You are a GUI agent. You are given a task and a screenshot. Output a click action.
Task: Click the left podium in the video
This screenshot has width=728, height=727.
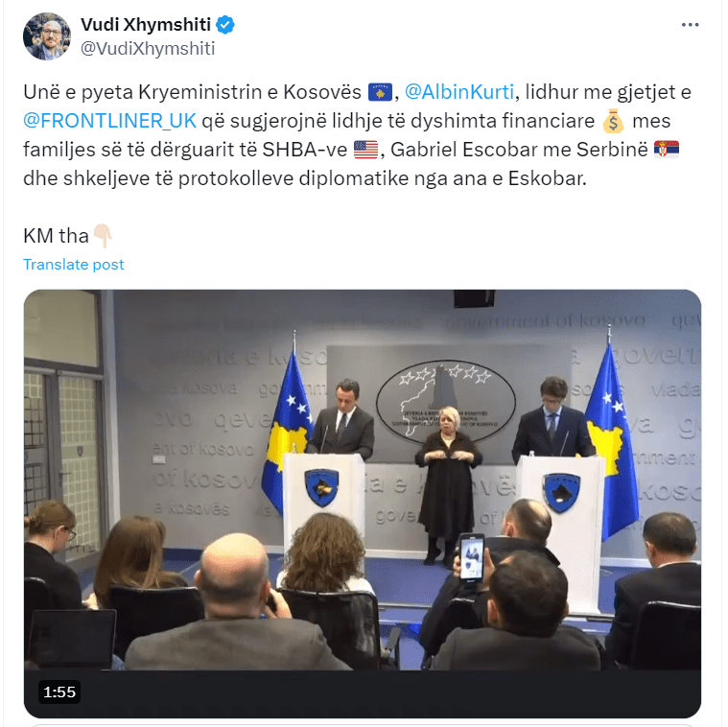tap(323, 494)
